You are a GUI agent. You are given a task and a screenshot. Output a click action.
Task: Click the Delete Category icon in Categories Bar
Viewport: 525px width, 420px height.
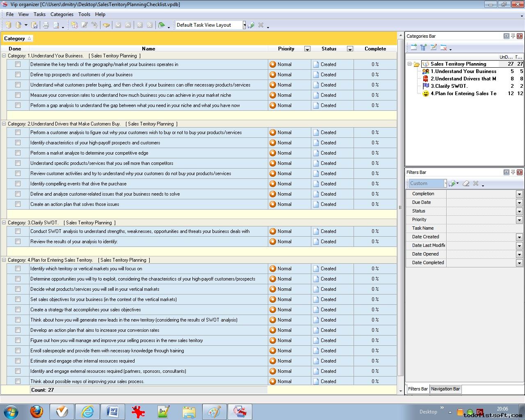tap(443, 48)
